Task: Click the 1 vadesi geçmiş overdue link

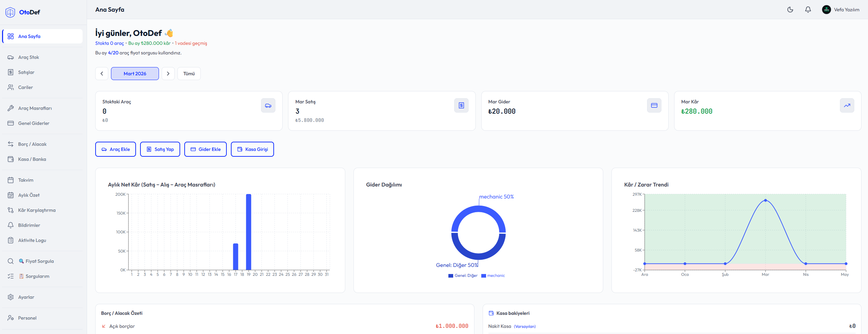Action: [x=191, y=43]
